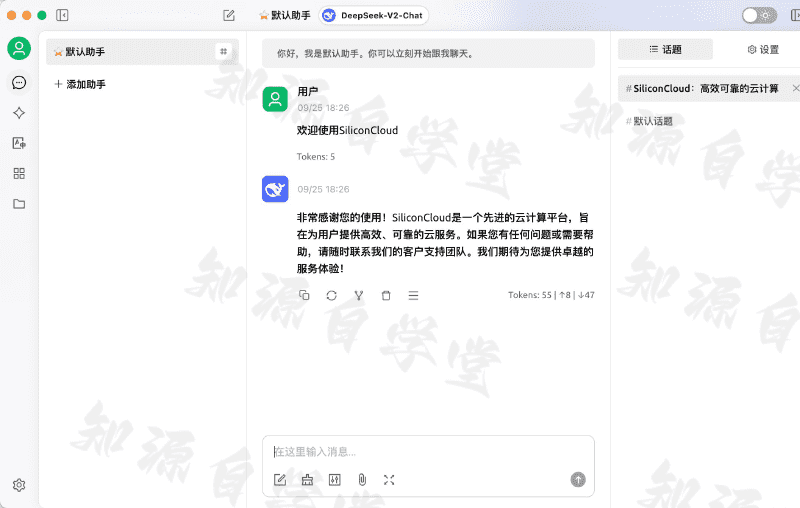
Task: Open the topic count badge on 默认助手
Action: tap(223, 52)
